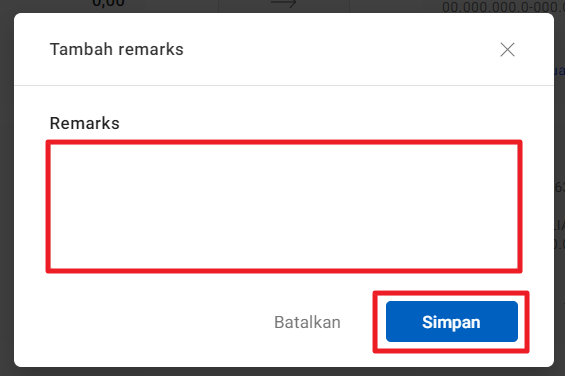Close the Tambah remarks dialog with X
Screen dimensions: 565x376
click(507, 49)
